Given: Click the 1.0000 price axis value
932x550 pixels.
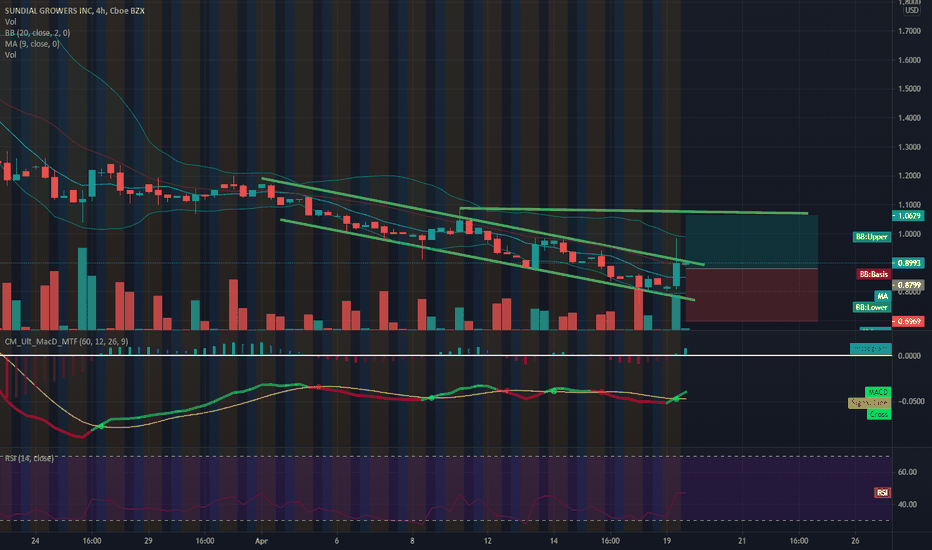Looking at the screenshot, I should (909, 234).
